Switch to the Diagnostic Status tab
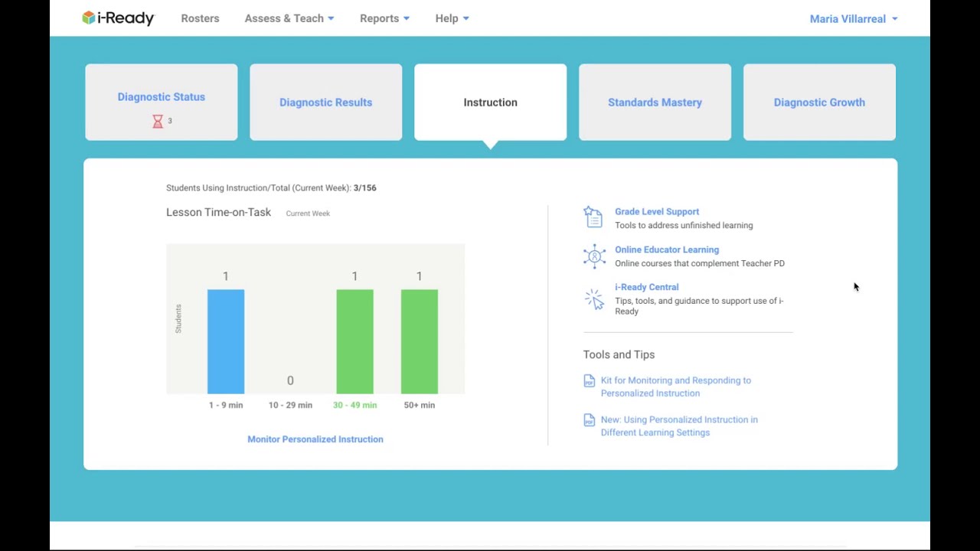Image resolution: width=980 pixels, height=551 pixels. [162, 103]
